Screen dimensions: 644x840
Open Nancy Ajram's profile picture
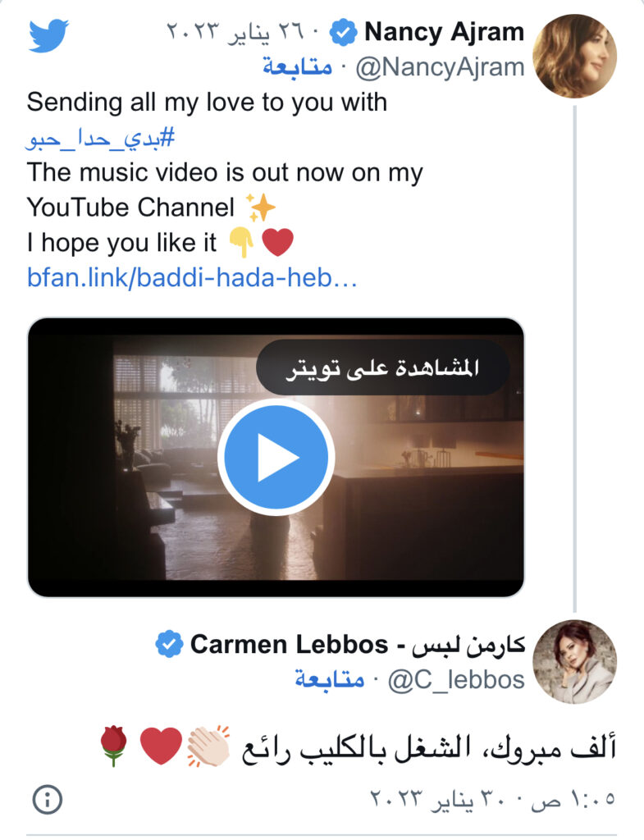573,56
